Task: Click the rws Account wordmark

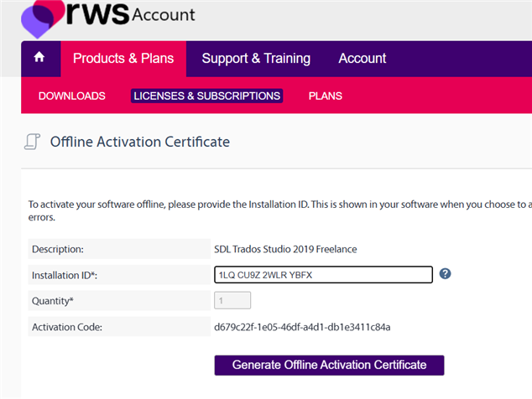Action: (x=131, y=13)
